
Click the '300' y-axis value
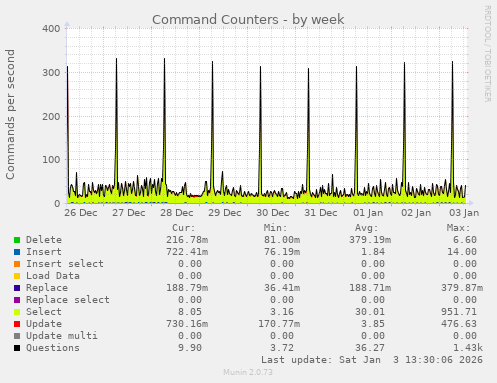[51, 73]
